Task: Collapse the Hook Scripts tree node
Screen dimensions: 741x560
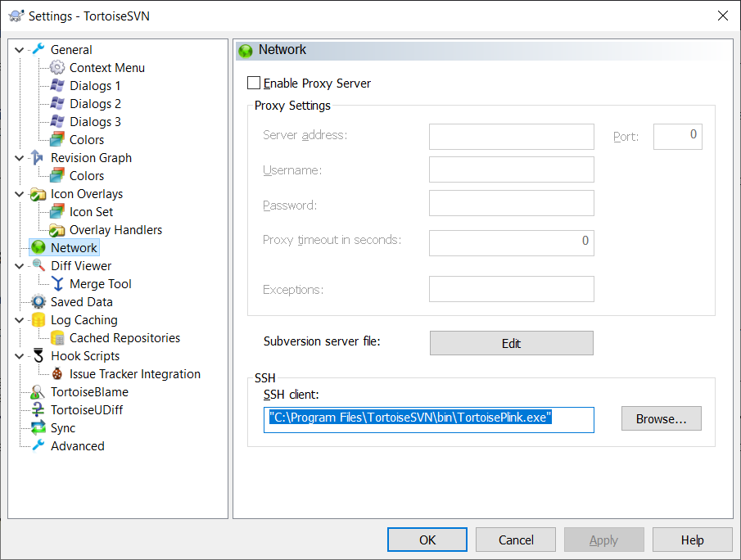Action: pos(20,356)
